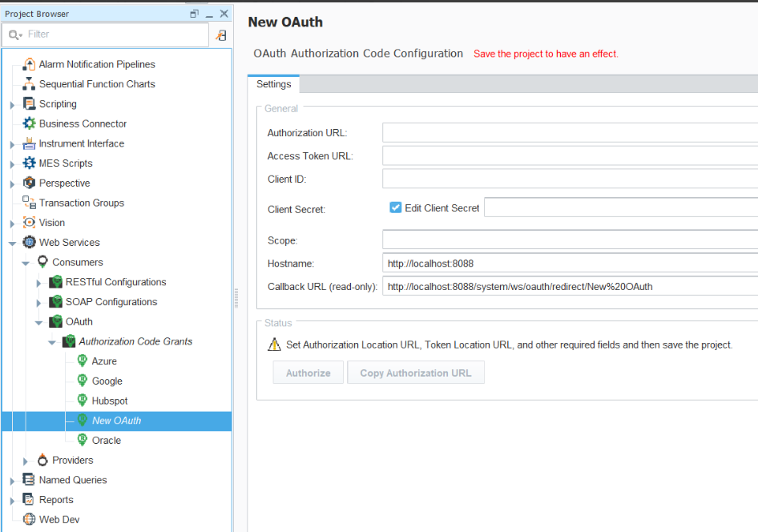Click the Vision module icon
This screenshot has width=758, height=532.
(30, 223)
